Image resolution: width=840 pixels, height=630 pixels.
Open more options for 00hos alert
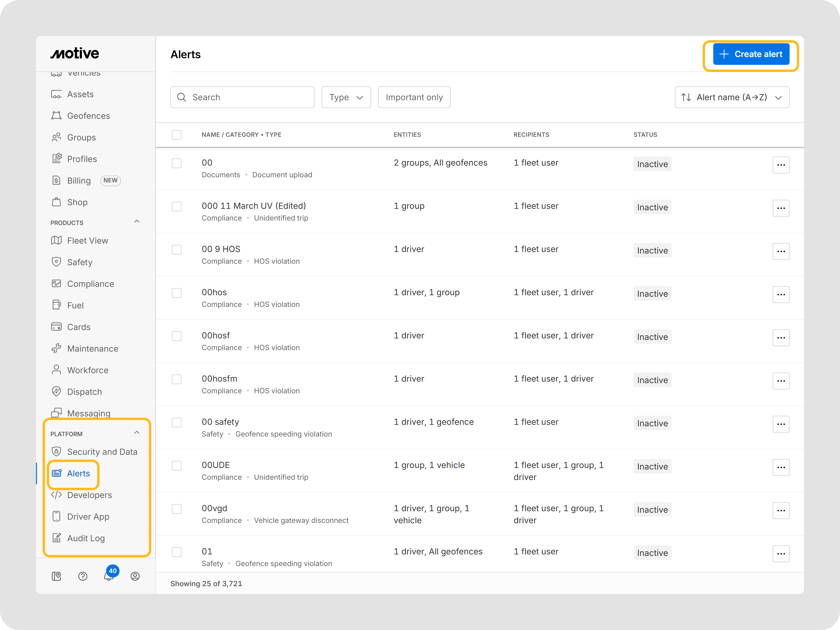point(781,294)
